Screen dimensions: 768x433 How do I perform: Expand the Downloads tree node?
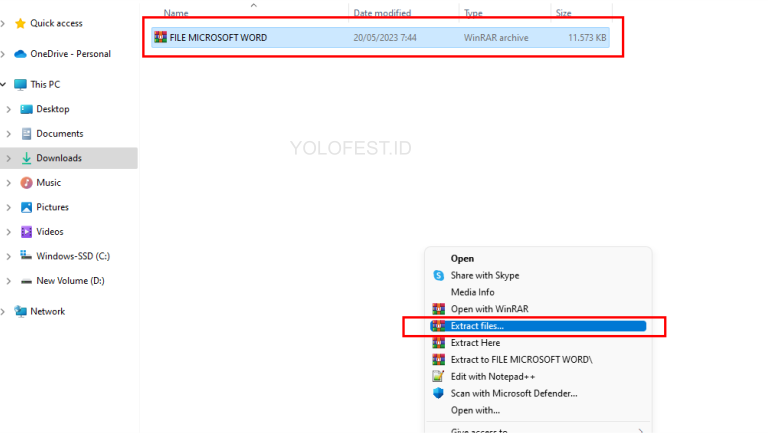[x=8, y=158]
